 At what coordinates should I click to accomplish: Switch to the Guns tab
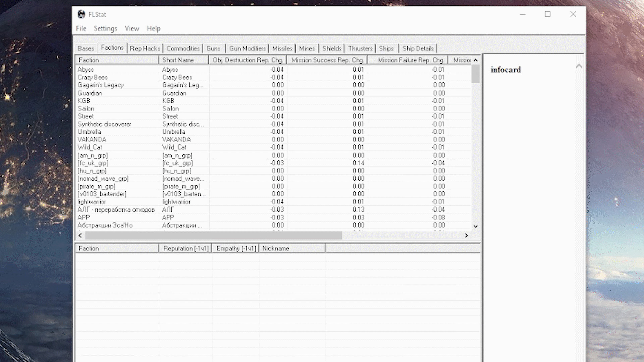[213, 49]
